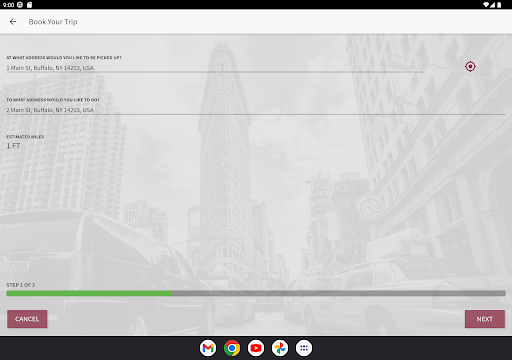The height and width of the screenshot is (360, 512).
Task: Edit the destination address field
Action: [x=256, y=110]
